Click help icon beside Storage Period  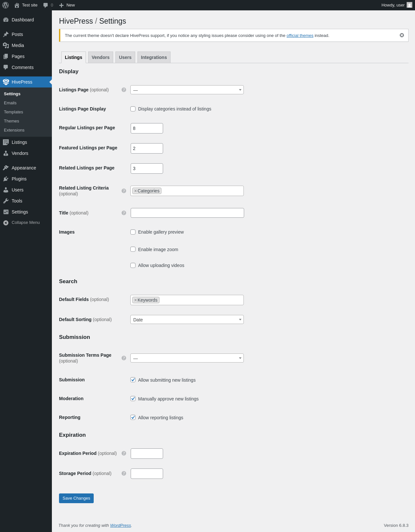point(124,473)
